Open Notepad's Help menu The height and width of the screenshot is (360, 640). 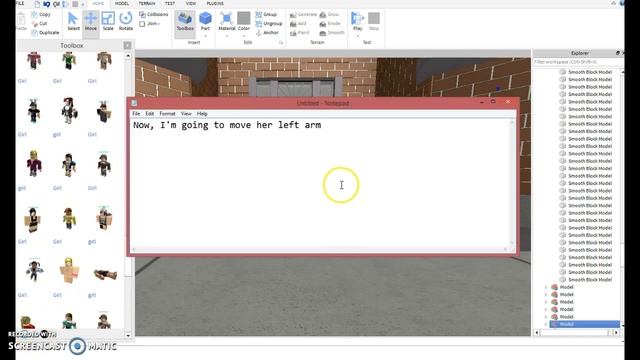tap(202, 113)
